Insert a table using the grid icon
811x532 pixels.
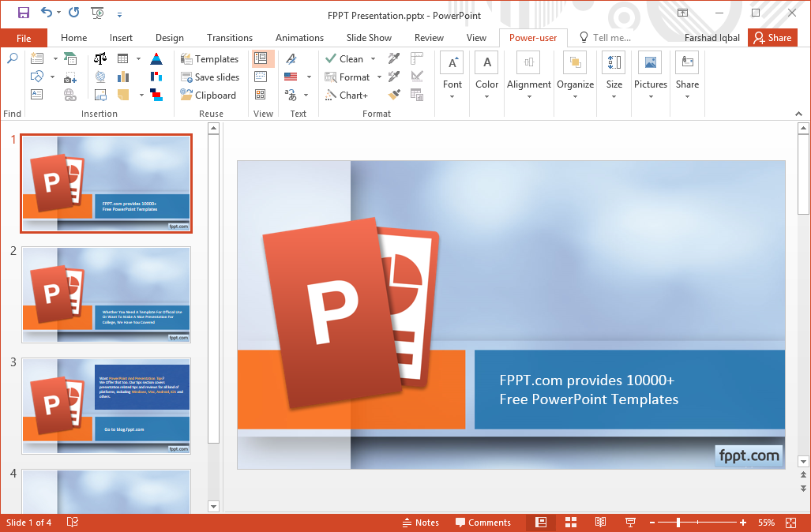(122, 58)
